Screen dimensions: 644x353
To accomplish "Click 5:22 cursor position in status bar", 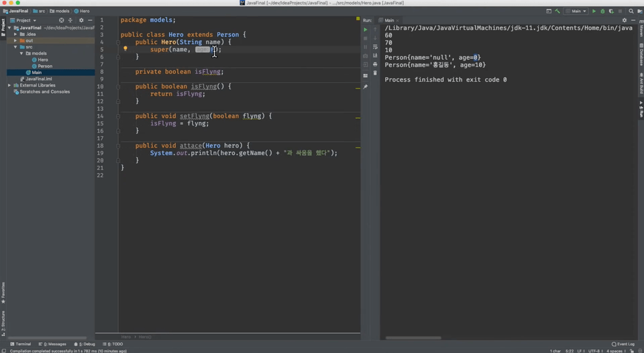I will tap(570, 351).
